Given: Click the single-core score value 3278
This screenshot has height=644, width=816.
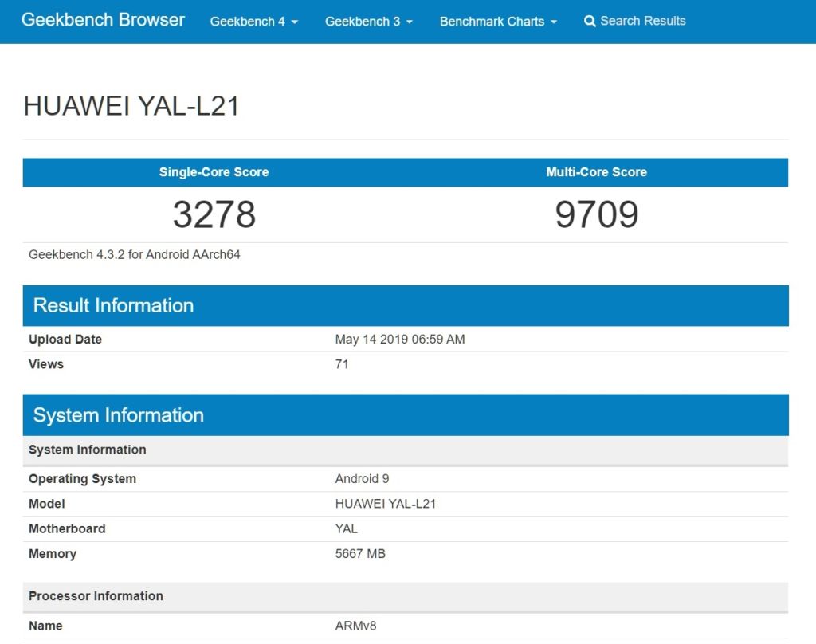Looking at the screenshot, I should [214, 214].
